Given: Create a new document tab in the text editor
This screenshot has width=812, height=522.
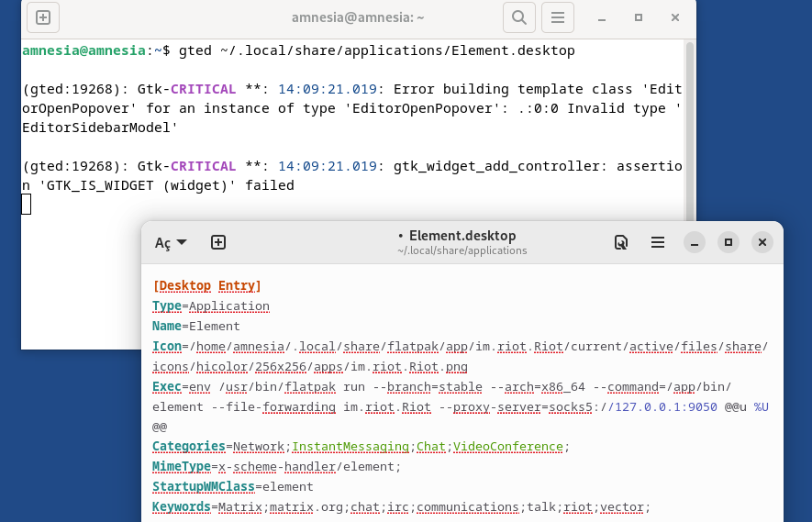Looking at the screenshot, I should (x=218, y=242).
